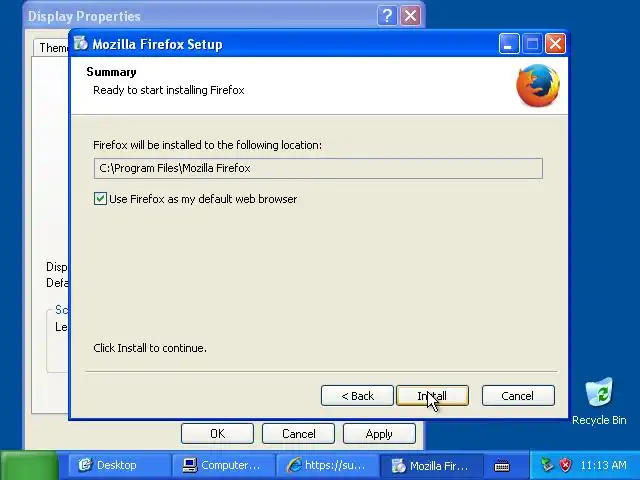Open the Themes tab in Display Properties
The image size is (640, 480).
click(x=52, y=48)
